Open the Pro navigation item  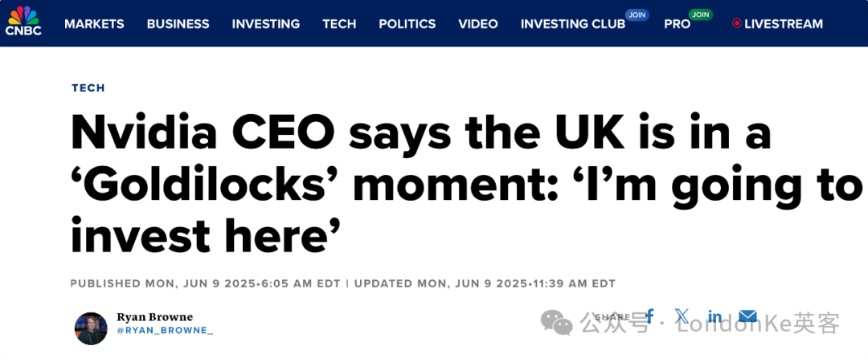point(677,24)
